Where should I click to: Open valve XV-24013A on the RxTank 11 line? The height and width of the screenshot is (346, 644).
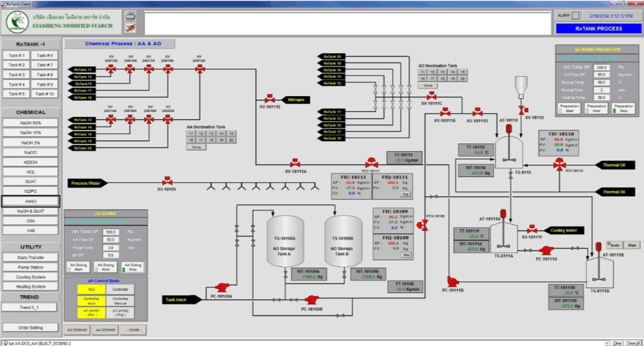[x=111, y=69]
